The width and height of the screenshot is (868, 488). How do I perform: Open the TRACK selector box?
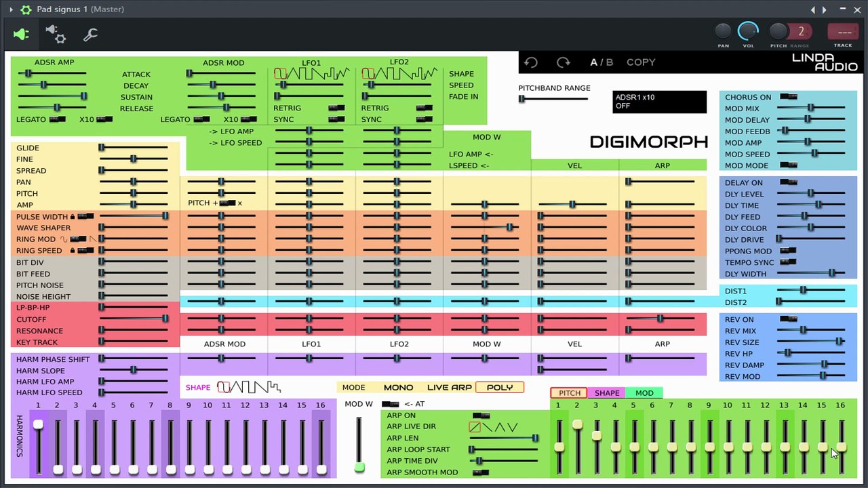(843, 32)
